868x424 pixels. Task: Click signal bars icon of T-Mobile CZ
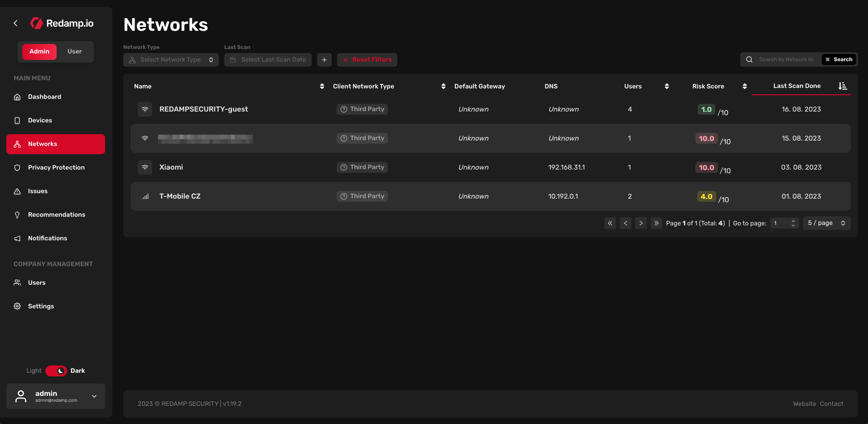pyautogui.click(x=145, y=196)
